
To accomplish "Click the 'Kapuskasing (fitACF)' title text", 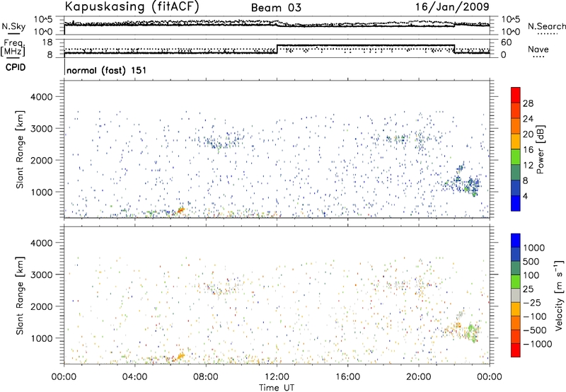I will tap(132, 6).
